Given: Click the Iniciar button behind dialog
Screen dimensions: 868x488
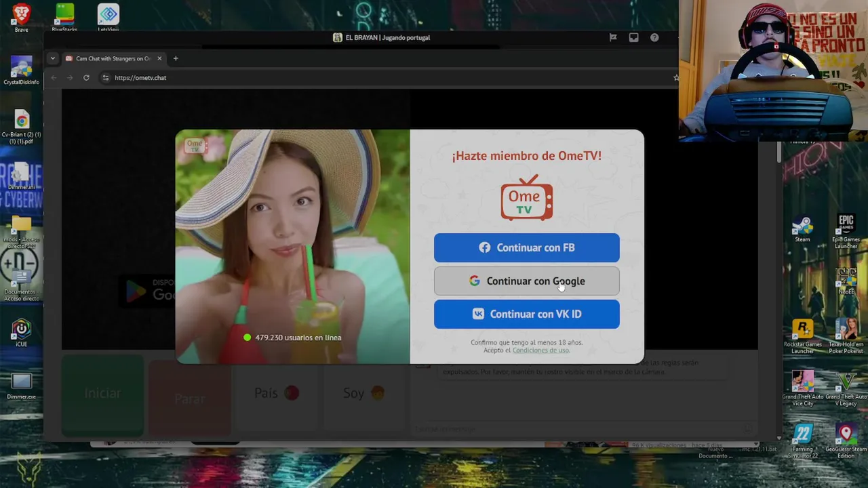Looking at the screenshot, I should coord(102,394).
